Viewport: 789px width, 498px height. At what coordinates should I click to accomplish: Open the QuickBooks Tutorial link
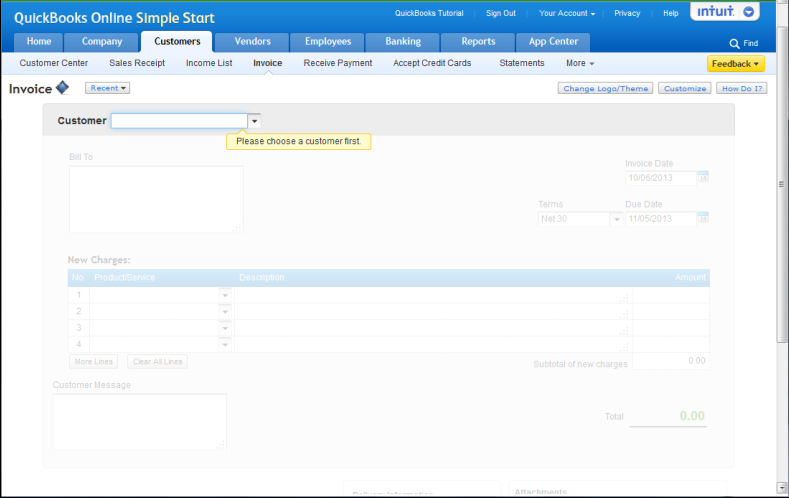click(x=429, y=13)
